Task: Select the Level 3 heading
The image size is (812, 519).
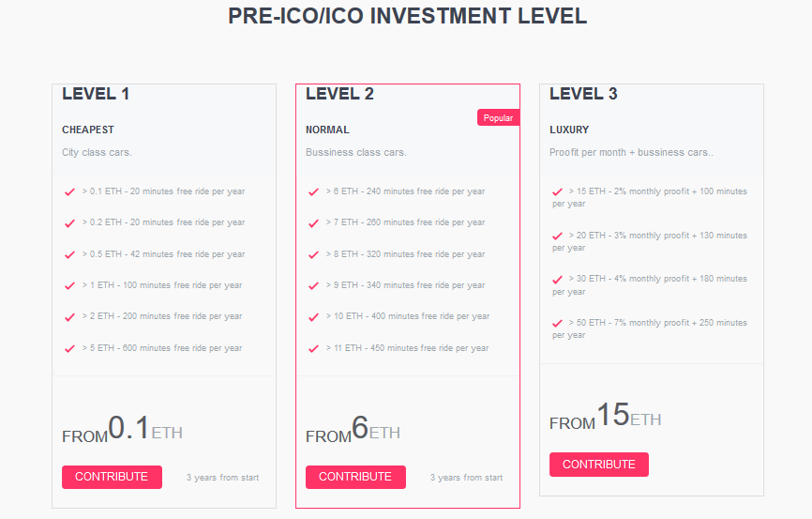Action: click(x=583, y=94)
